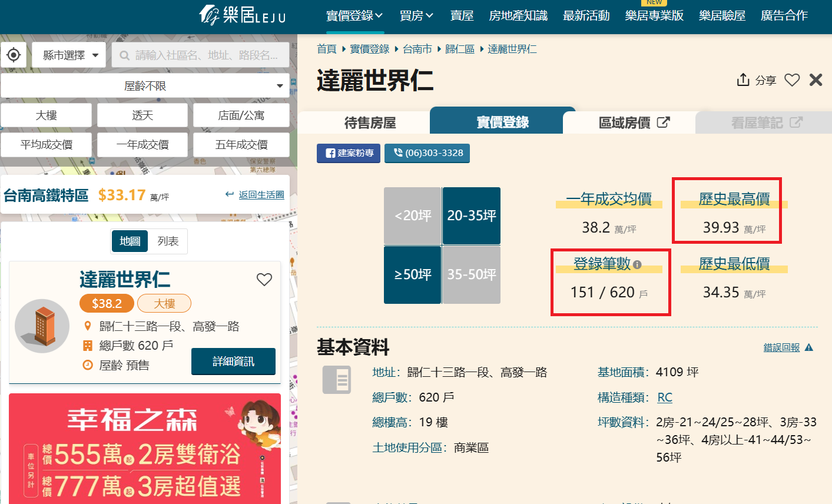Click the 返回生活圈 link
The width and height of the screenshot is (832, 504).
(x=261, y=194)
